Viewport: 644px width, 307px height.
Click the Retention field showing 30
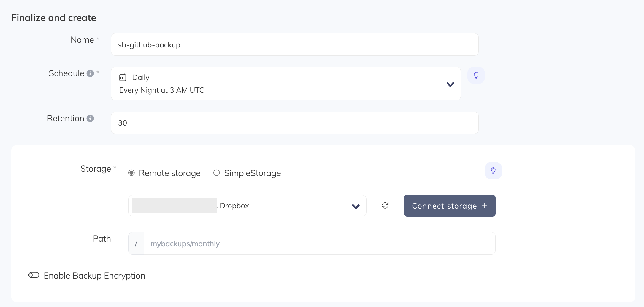(294, 123)
